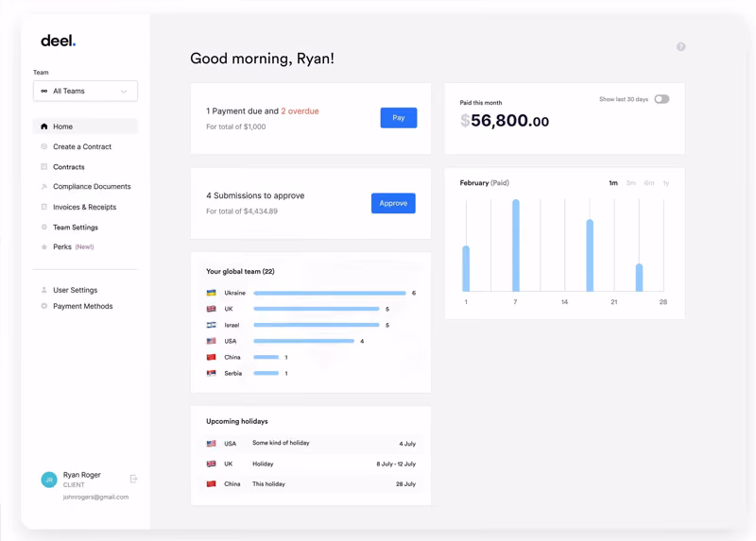Click the '$56,800.00' paid amount
The width and height of the screenshot is (756, 541).
click(505, 121)
